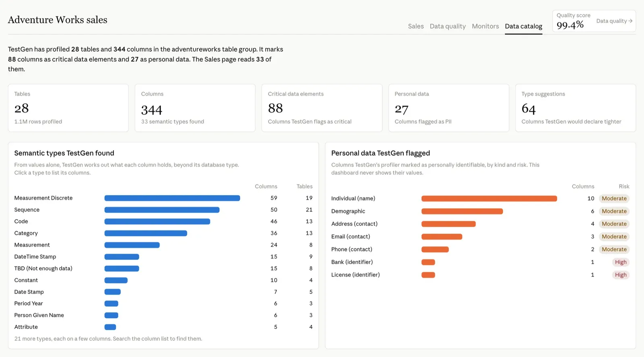Click the High risk badge for Bank
Image resolution: width=644 pixels, height=357 pixels.
coord(621,262)
